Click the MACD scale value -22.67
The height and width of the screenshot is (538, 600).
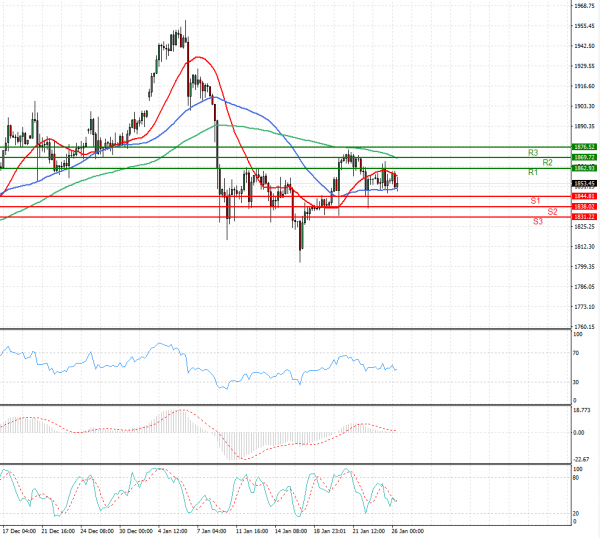[581, 459]
